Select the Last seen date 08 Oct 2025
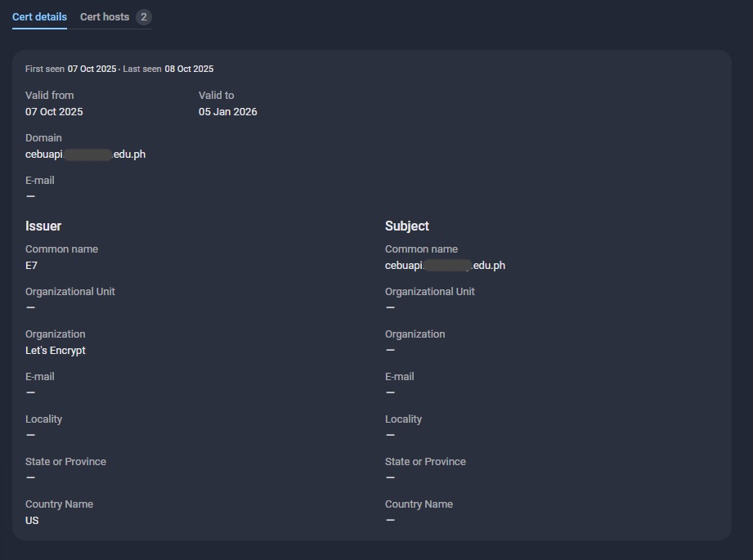 coord(189,69)
